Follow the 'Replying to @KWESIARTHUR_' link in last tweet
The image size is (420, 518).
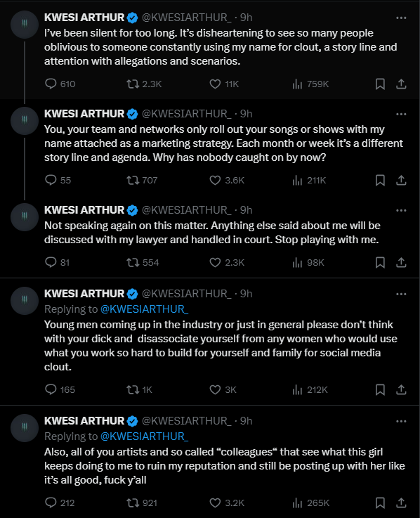pos(144,436)
